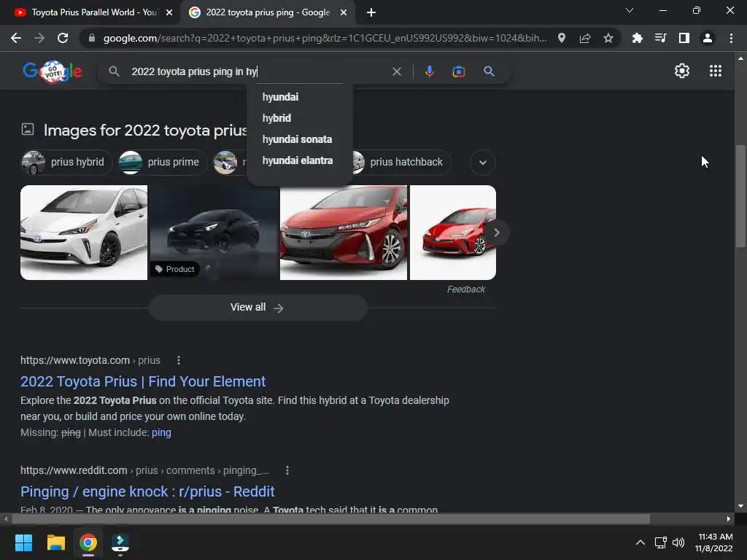The width and height of the screenshot is (747, 560).
Task: Filter images by prius hatchback chip
Action: point(402,163)
